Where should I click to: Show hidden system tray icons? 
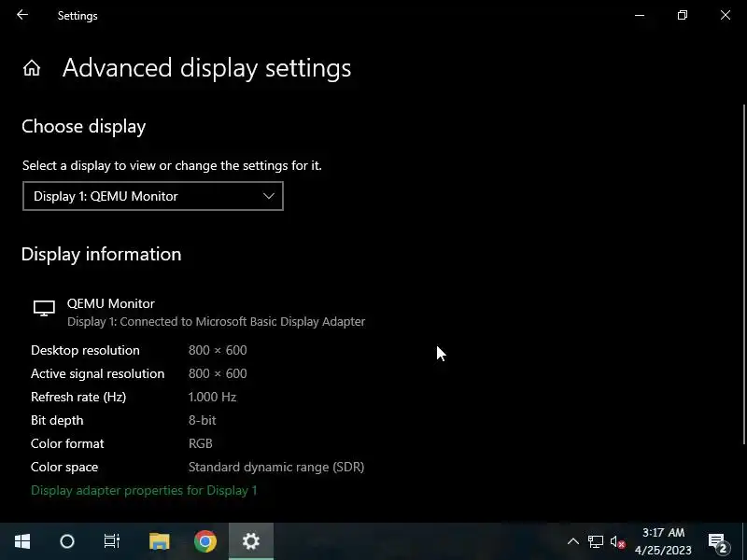pyautogui.click(x=573, y=541)
